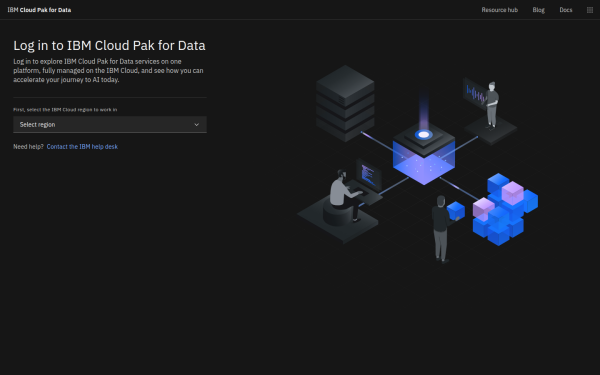This screenshot has height=375, width=600.
Task: Open the Select region dropdown
Action: click(110, 125)
